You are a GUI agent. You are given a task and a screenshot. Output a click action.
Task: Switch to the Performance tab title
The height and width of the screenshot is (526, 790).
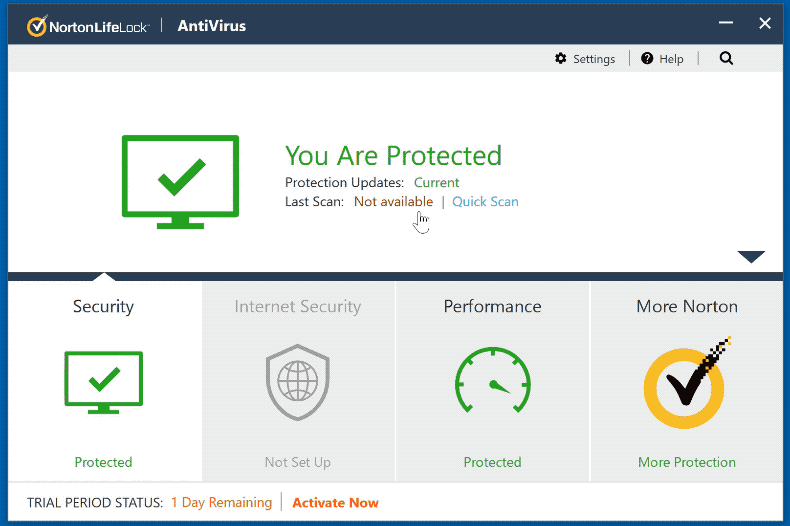point(493,306)
